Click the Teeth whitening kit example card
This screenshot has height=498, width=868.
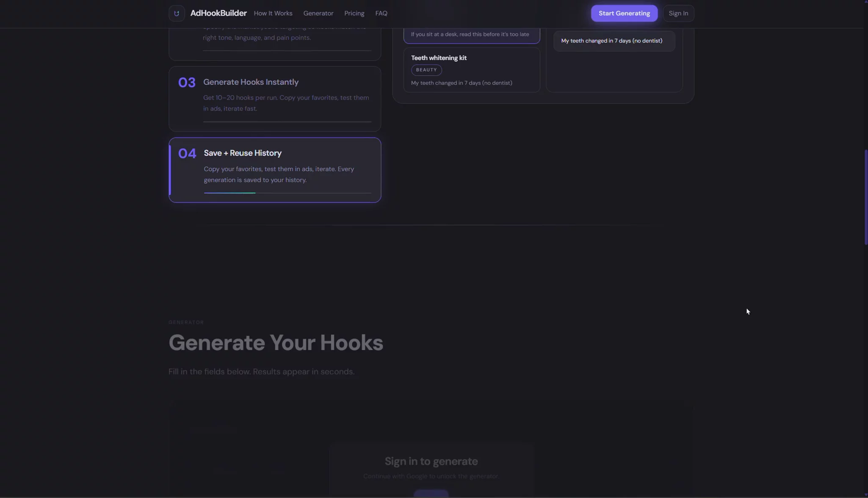click(x=471, y=69)
